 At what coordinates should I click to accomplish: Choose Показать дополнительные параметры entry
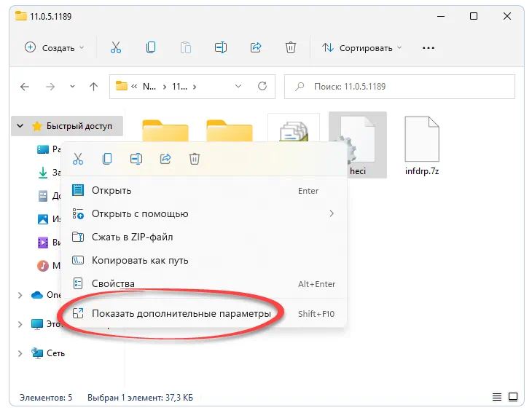(x=204, y=314)
